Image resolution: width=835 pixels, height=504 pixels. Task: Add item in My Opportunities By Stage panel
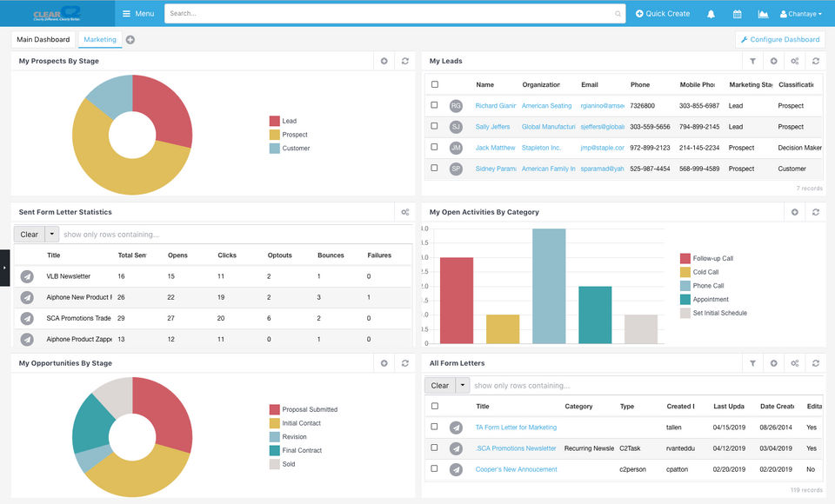coord(384,363)
